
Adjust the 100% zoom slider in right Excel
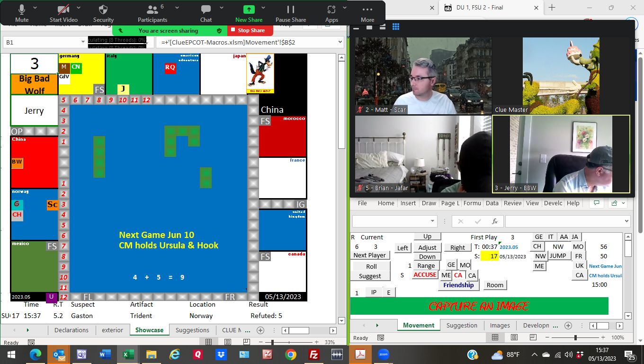[x=575, y=337]
